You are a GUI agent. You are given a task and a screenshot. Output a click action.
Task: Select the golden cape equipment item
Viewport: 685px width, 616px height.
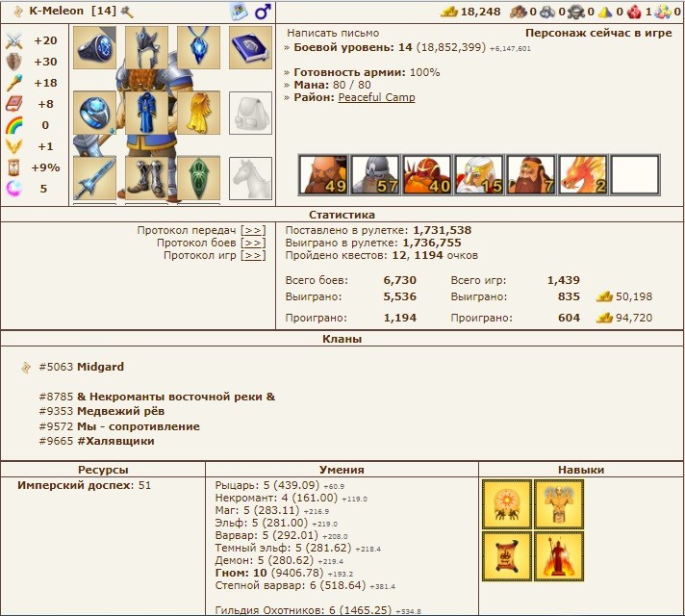coord(198,113)
